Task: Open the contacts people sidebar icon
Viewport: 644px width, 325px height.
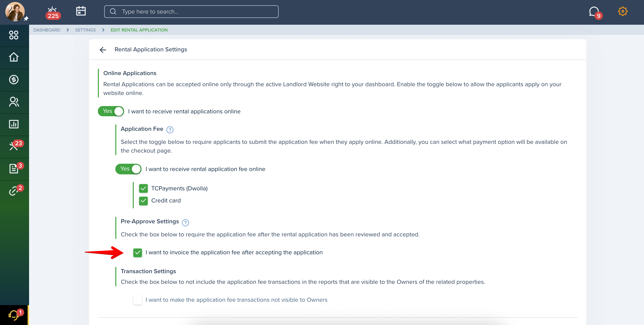Action: 14,102
